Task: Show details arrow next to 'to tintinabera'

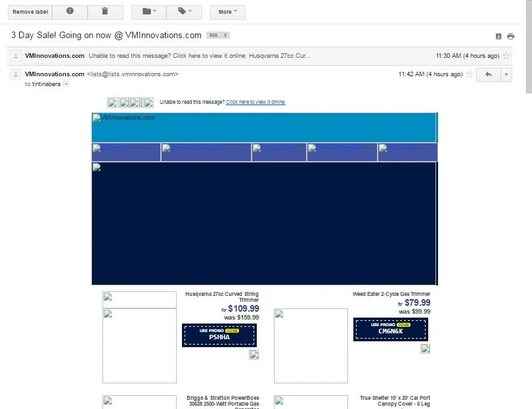Action: click(x=66, y=84)
